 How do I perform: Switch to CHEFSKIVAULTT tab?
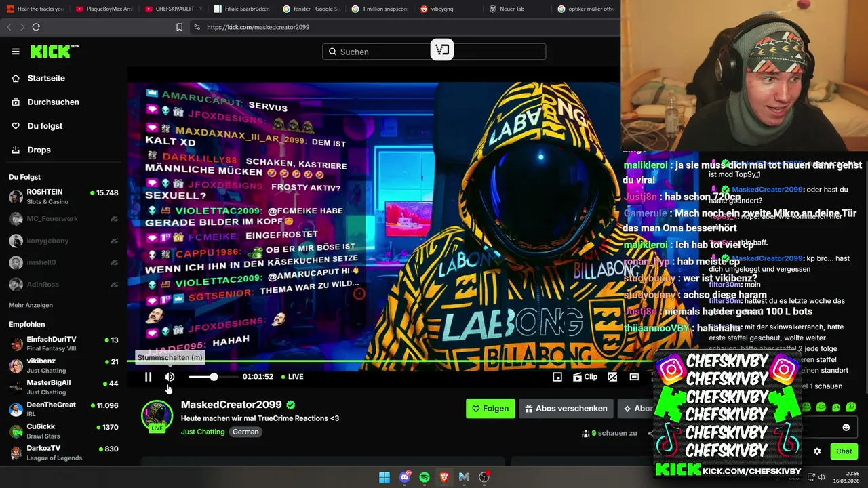pyautogui.click(x=173, y=9)
